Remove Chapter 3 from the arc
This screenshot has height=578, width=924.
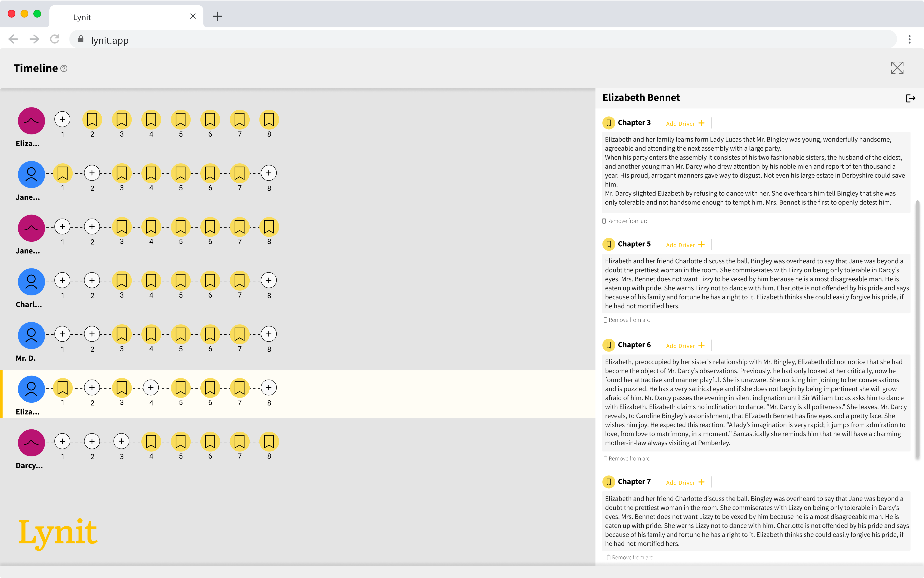point(625,221)
